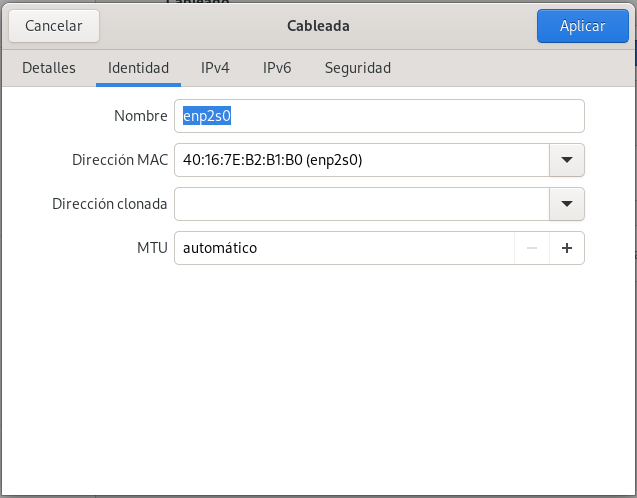
Task: Click the Dirección clonada label
Action: point(110,204)
